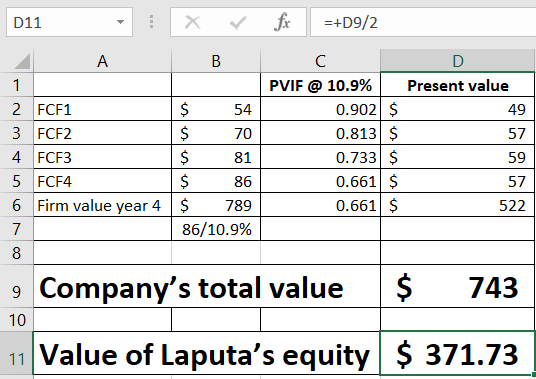Click the cell with $ 81
The image size is (536, 379).
[216, 157]
